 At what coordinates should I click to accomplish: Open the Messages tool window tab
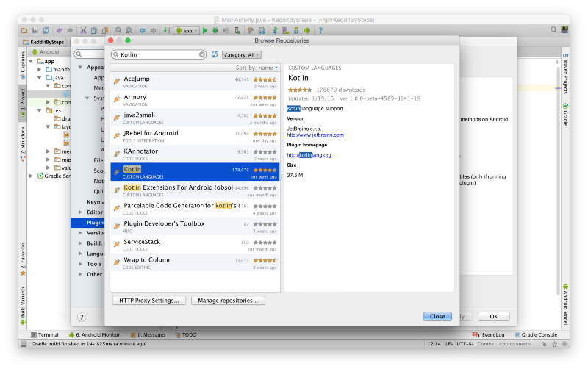(148, 335)
